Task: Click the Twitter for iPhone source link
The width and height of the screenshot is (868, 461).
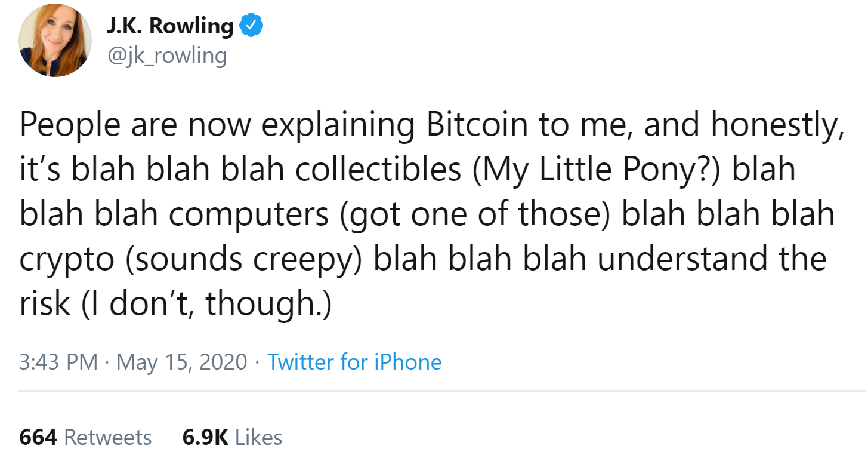Action: click(354, 362)
